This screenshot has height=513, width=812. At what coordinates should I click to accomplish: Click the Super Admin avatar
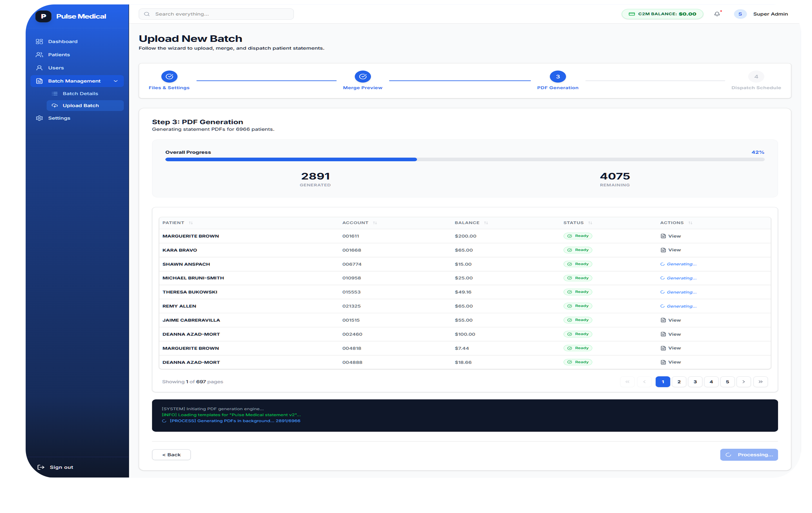tap(740, 14)
